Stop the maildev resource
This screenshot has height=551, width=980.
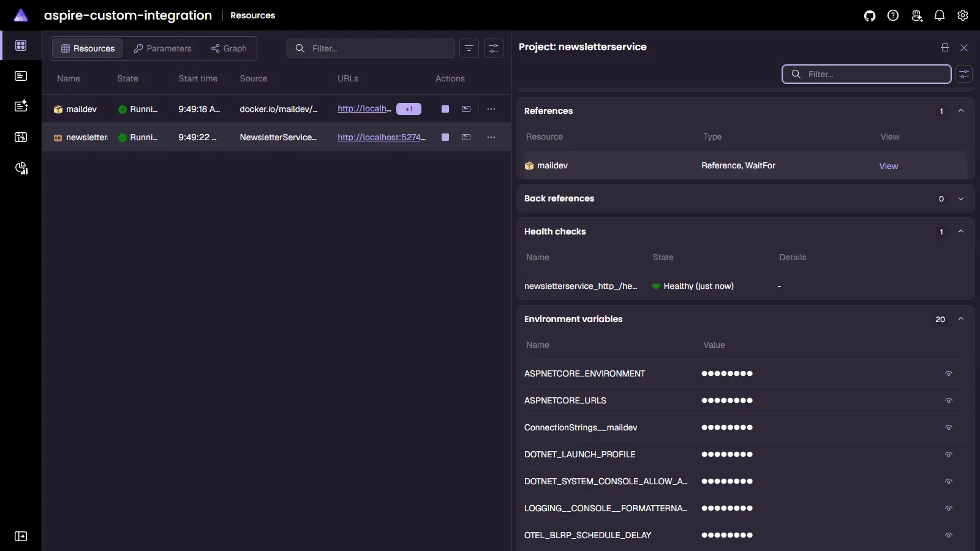[x=445, y=109]
